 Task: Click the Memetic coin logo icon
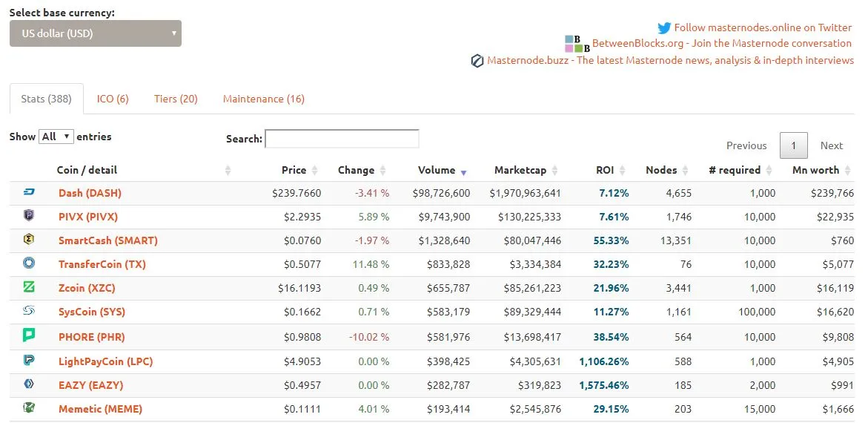click(x=29, y=407)
